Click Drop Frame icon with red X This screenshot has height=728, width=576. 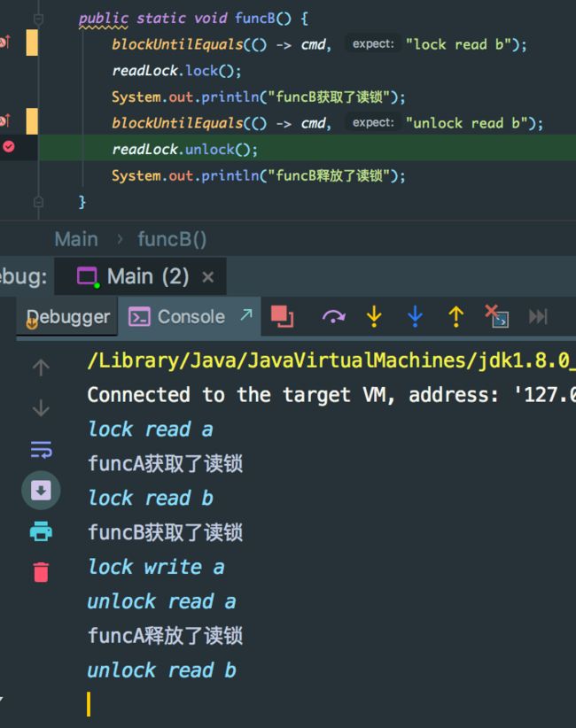click(496, 316)
